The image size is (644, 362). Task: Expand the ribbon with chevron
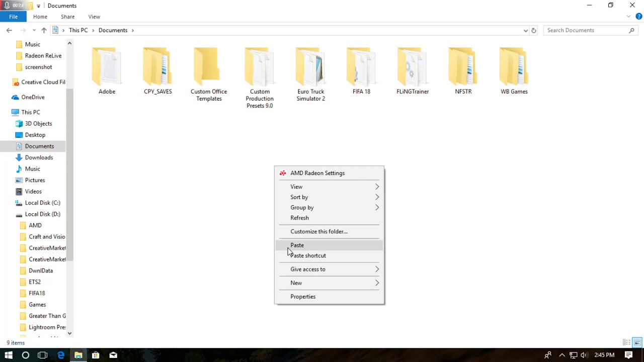[629, 17]
